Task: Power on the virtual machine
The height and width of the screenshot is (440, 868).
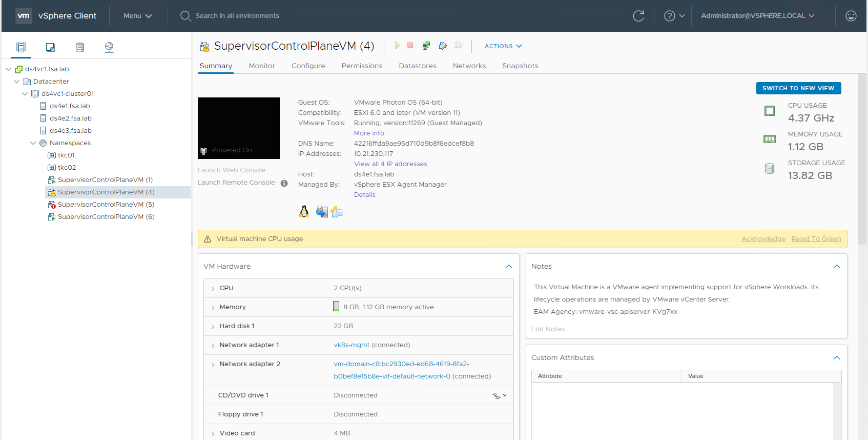Action: 397,46
